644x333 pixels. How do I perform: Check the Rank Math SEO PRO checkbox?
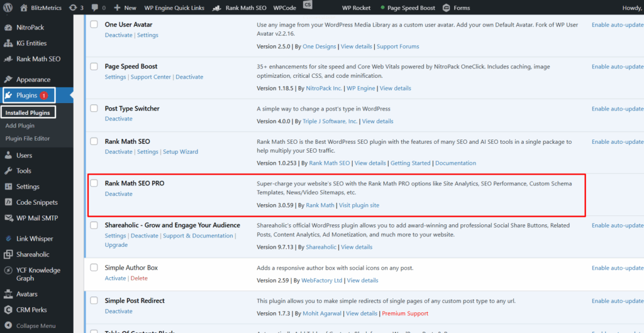tap(94, 183)
